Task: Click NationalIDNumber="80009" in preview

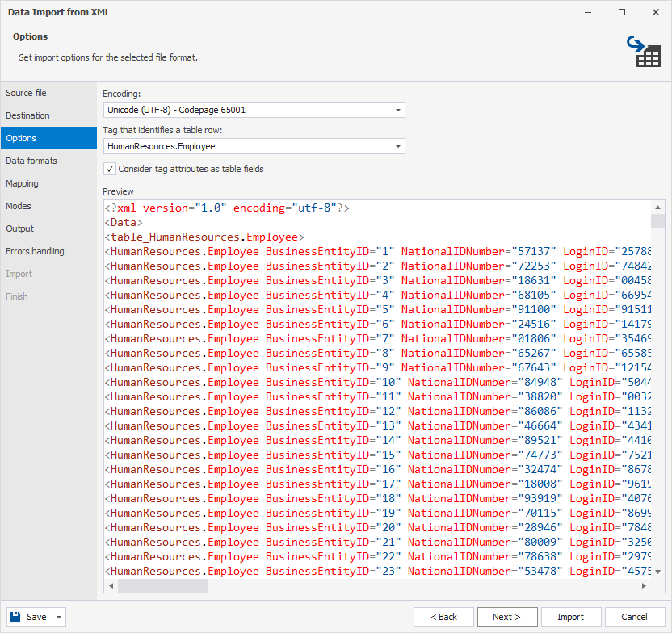Action: pyautogui.click(x=485, y=543)
